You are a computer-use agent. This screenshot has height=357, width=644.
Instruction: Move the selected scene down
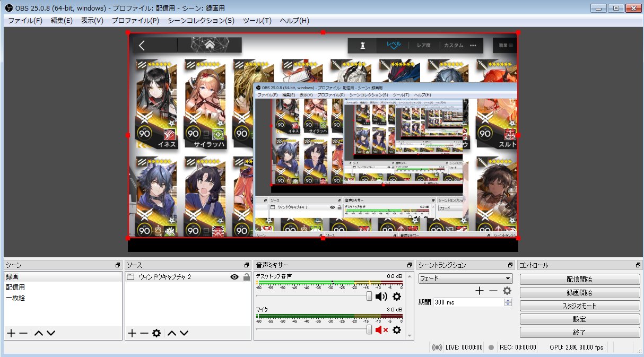click(50, 333)
